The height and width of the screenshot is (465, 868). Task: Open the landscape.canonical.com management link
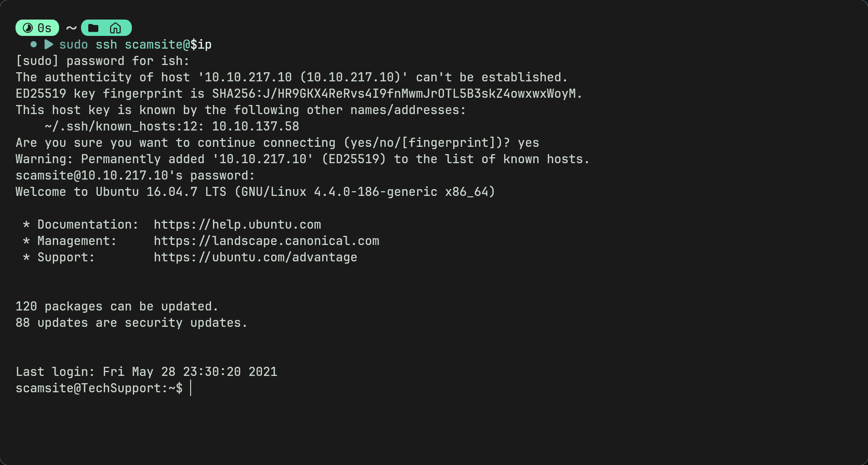(x=267, y=241)
